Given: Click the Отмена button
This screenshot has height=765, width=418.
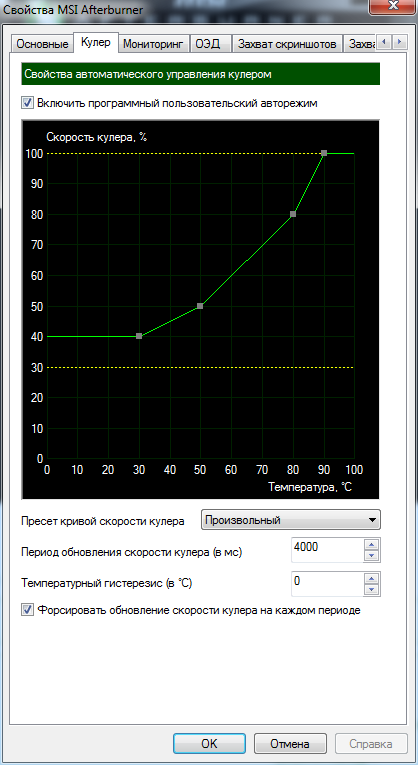Looking at the screenshot, I should point(290,744).
